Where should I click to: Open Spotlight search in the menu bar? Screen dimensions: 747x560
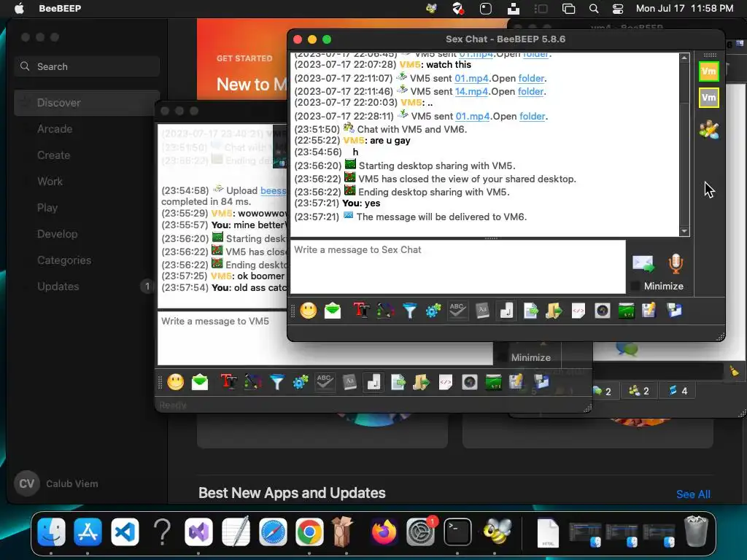(594, 8)
